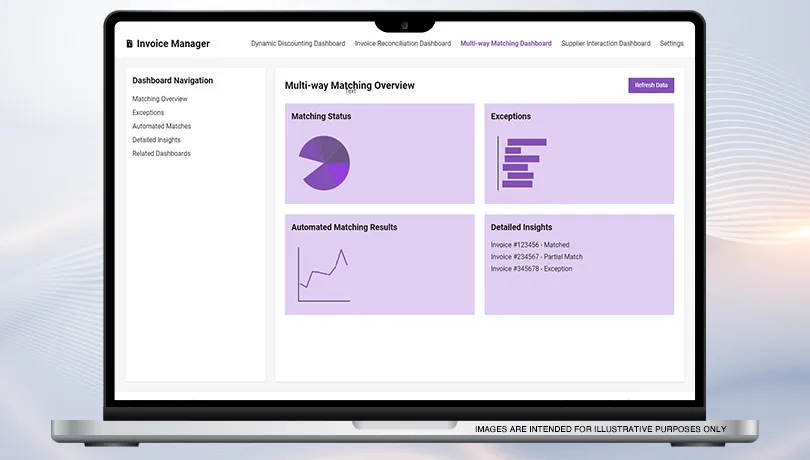Click the bar chart in the Exceptions card

[522, 163]
